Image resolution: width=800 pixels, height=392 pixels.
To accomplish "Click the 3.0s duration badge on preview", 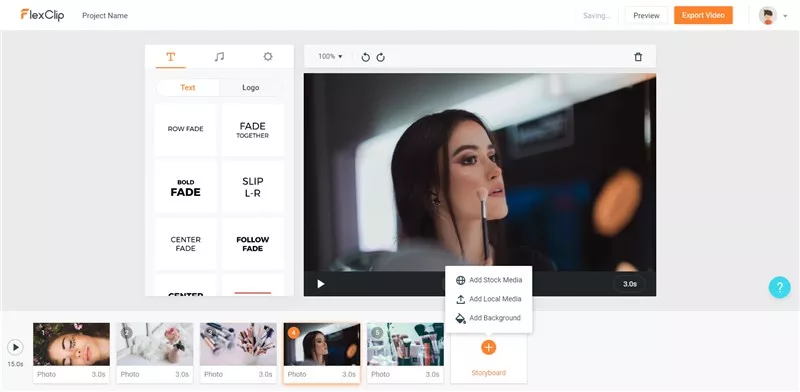I will coord(630,284).
